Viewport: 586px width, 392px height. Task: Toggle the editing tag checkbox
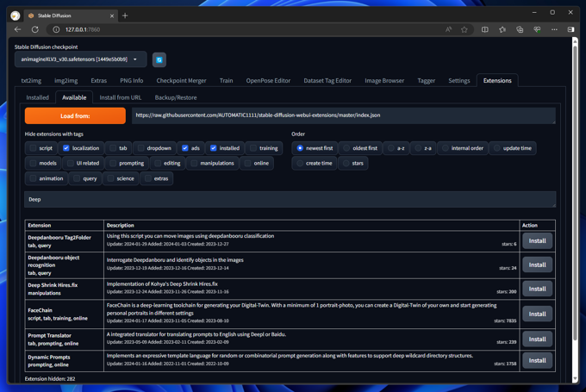158,164
